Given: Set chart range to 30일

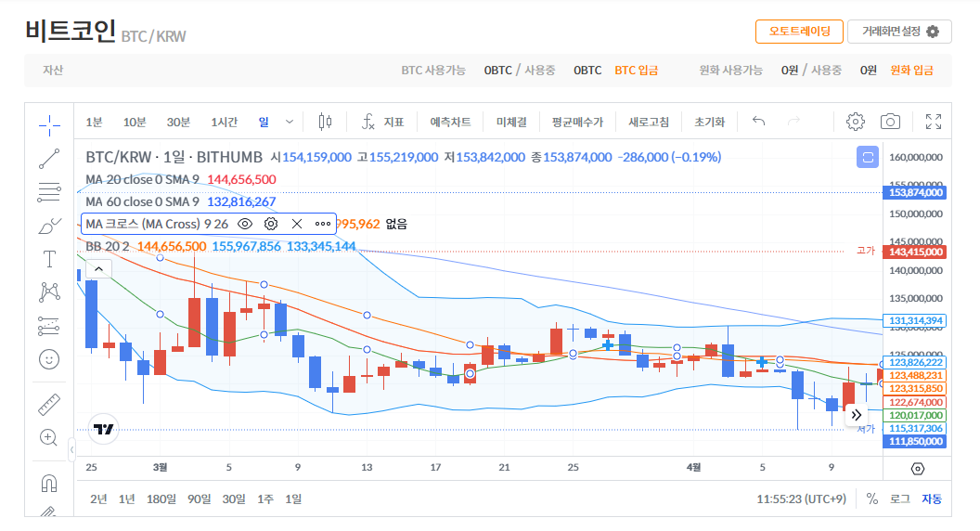Looking at the screenshot, I should tap(234, 499).
